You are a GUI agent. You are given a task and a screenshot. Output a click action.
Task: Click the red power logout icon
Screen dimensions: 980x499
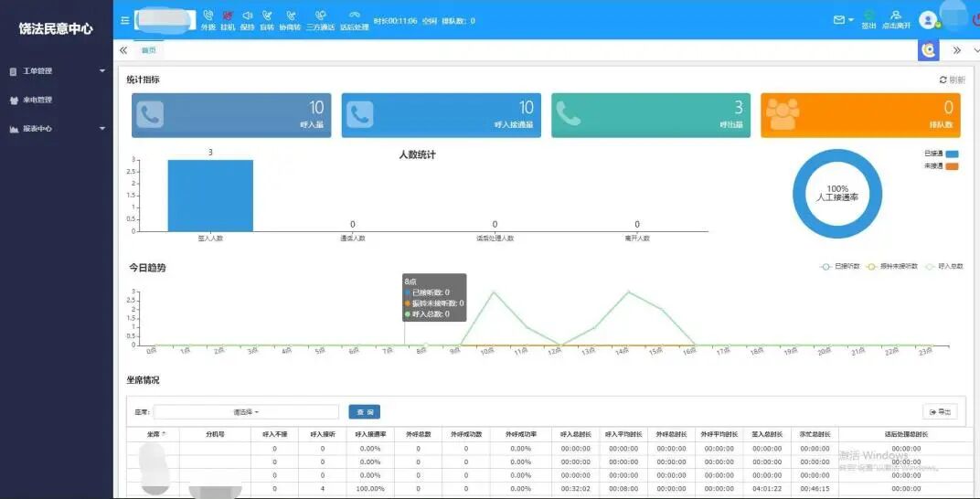pos(975,19)
